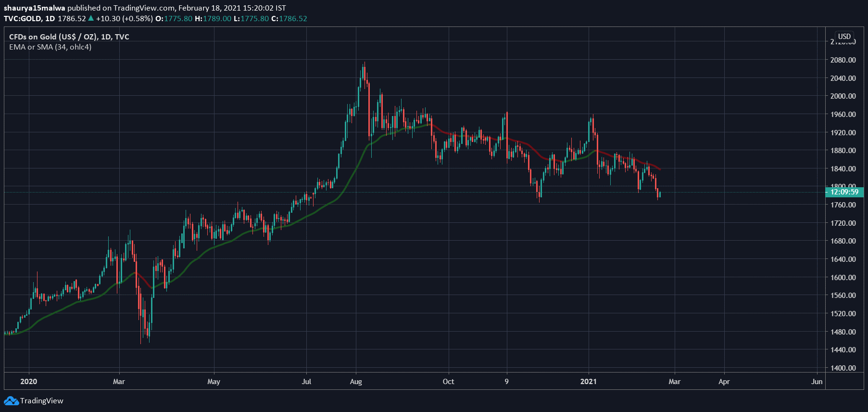The width and height of the screenshot is (868, 412).
Task: Click the TradingView wordmark text
Action: (x=42, y=401)
